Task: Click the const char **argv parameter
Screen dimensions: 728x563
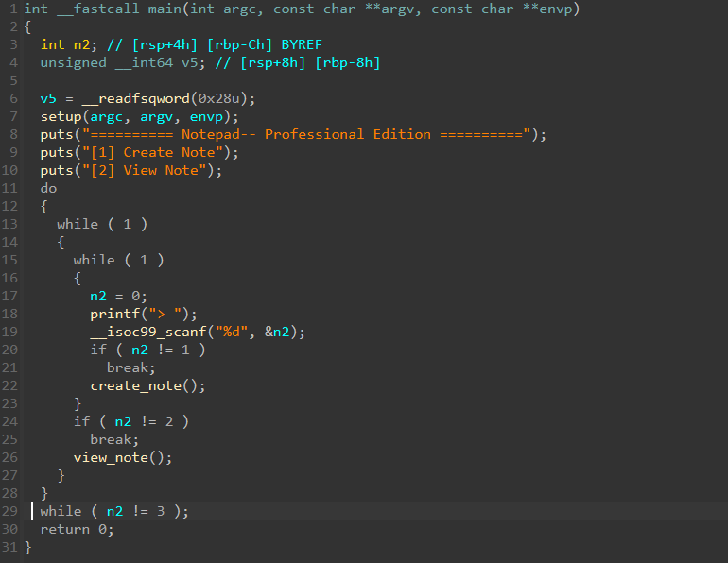Action: pos(343,9)
